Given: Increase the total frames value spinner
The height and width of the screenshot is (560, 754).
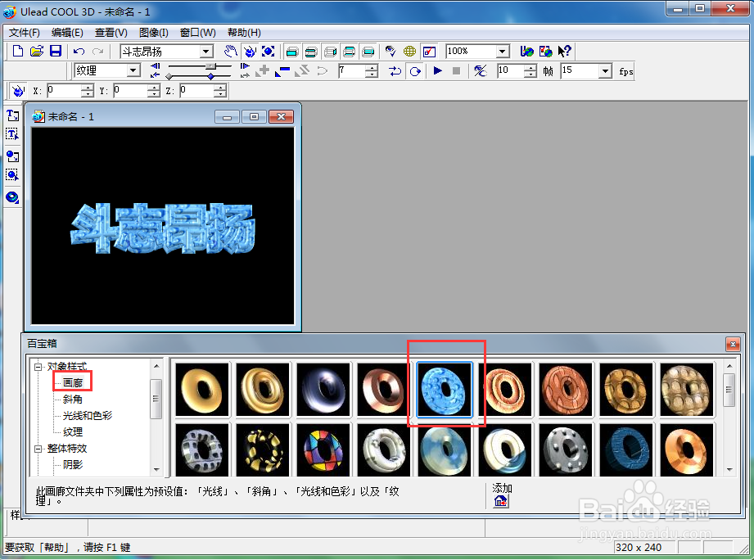Looking at the screenshot, I should point(530,68).
